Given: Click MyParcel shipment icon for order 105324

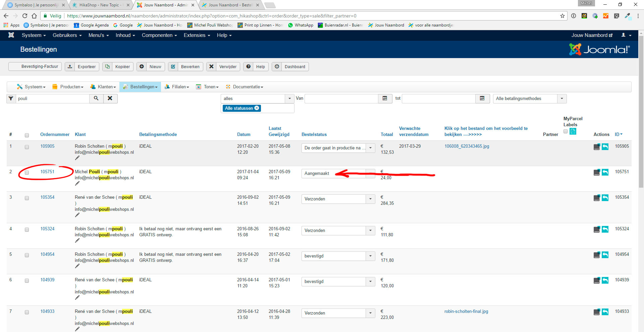Looking at the screenshot, I should 597,229.
